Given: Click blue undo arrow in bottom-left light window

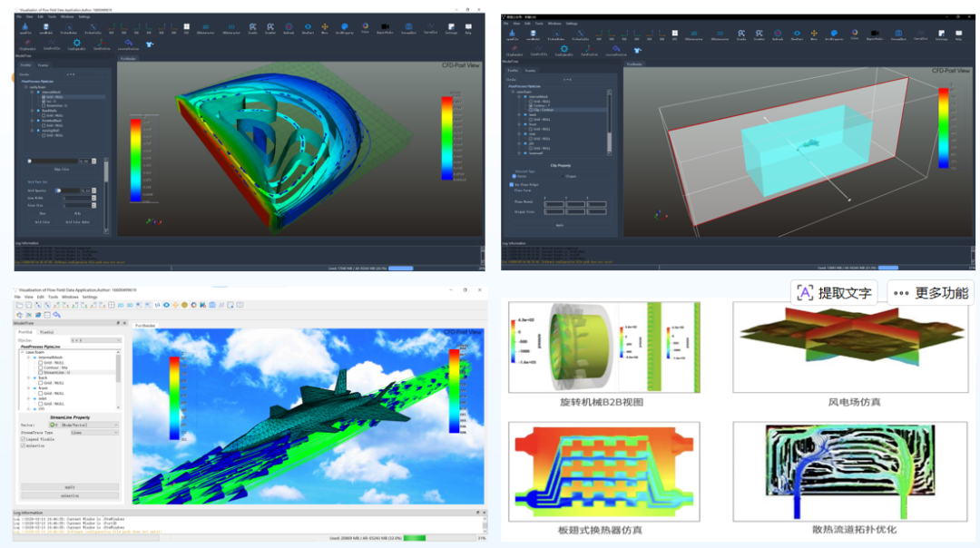Looking at the screenshot, I should 57,315.
